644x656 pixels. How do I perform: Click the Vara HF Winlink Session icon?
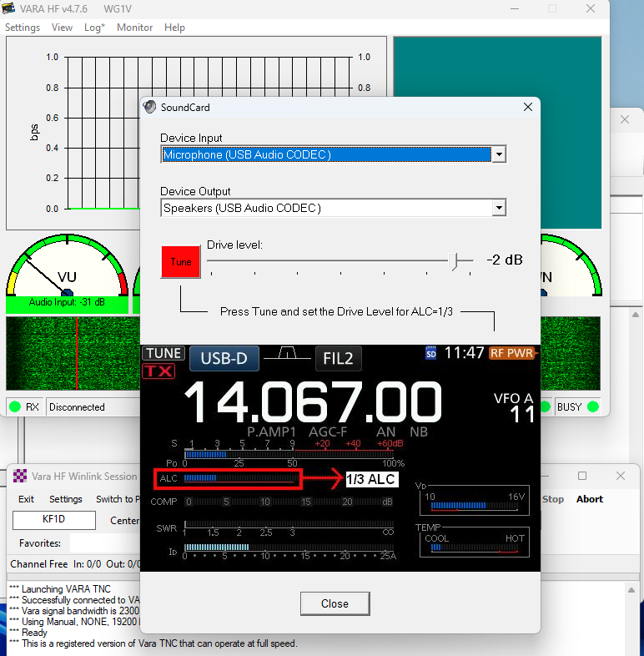click(20, 477)
